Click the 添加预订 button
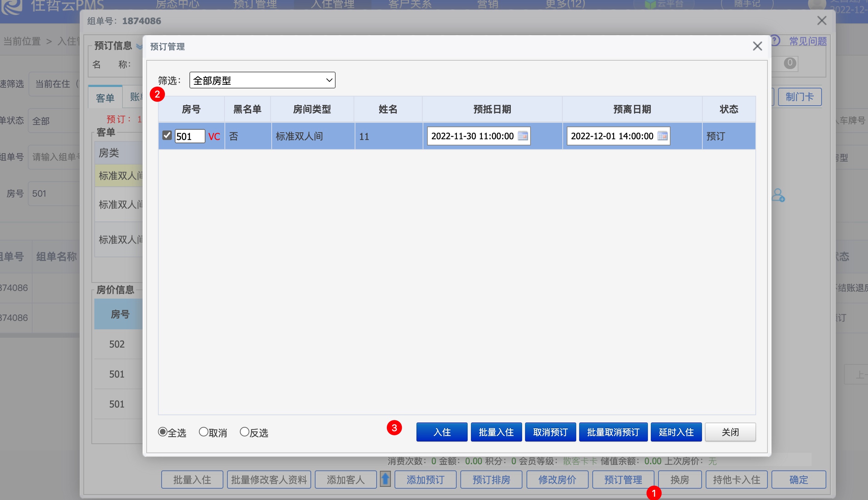868x500 pixels. 426,480
